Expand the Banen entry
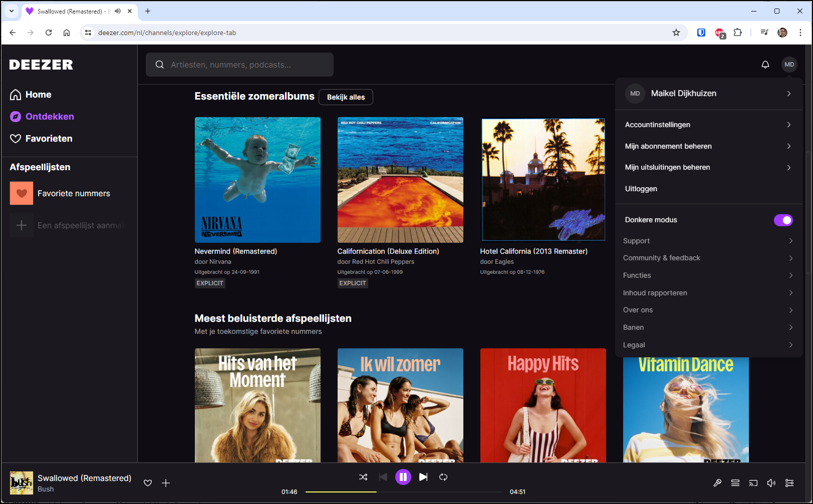 709,327
